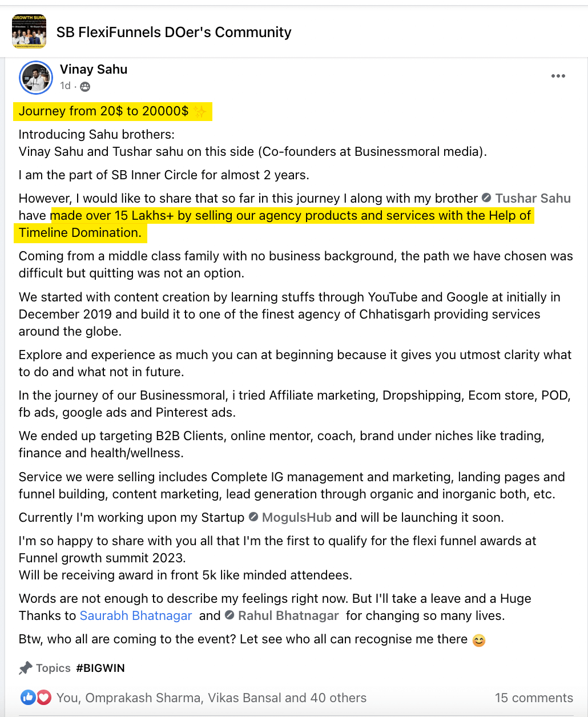
Task: Click the pin icon next to Topics
Action: (25, 667)
